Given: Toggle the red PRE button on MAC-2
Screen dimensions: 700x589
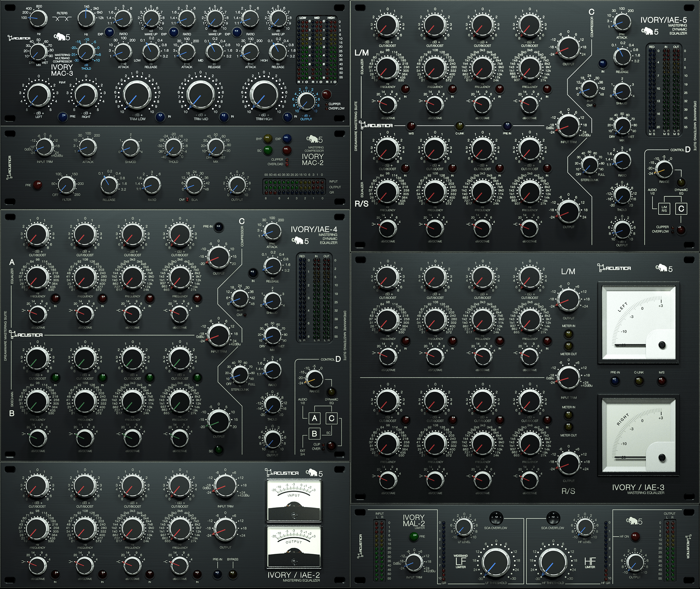Looking at the screenshot, I should pos(38,185).
